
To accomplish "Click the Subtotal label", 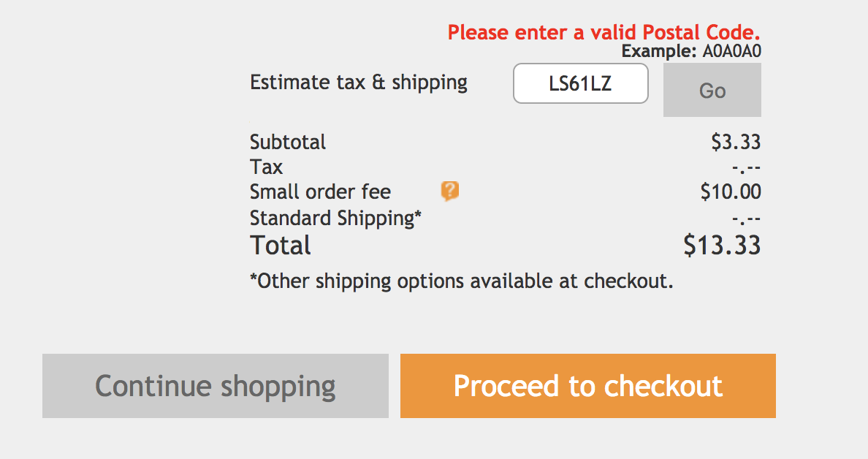I will point(288,142).
